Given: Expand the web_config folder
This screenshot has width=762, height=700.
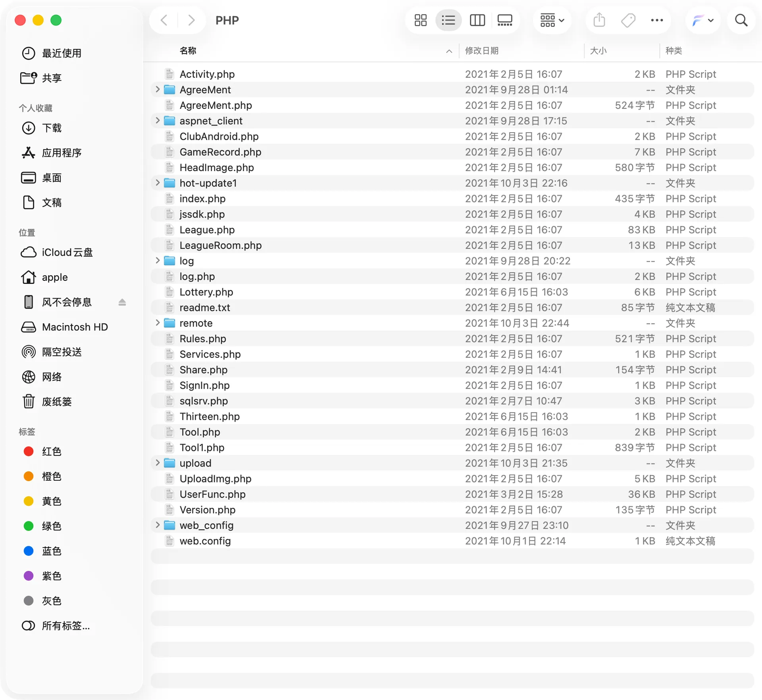Looking at the screenshot, I should (x=158, y=525).
